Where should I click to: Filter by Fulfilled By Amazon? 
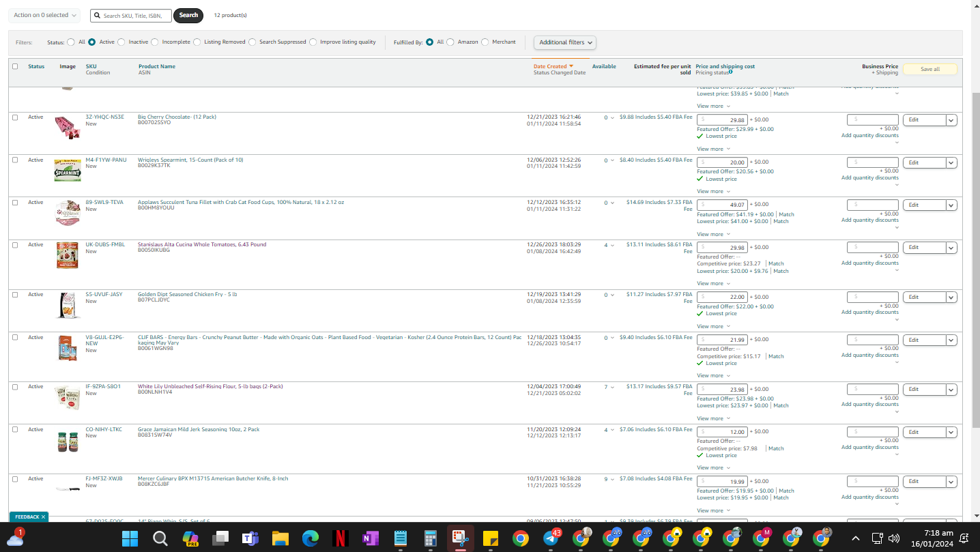(x=450, y=42)
